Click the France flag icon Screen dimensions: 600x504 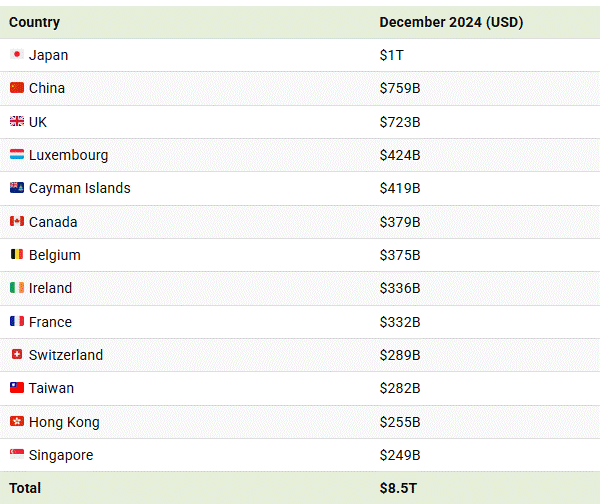tap(17, 322)
